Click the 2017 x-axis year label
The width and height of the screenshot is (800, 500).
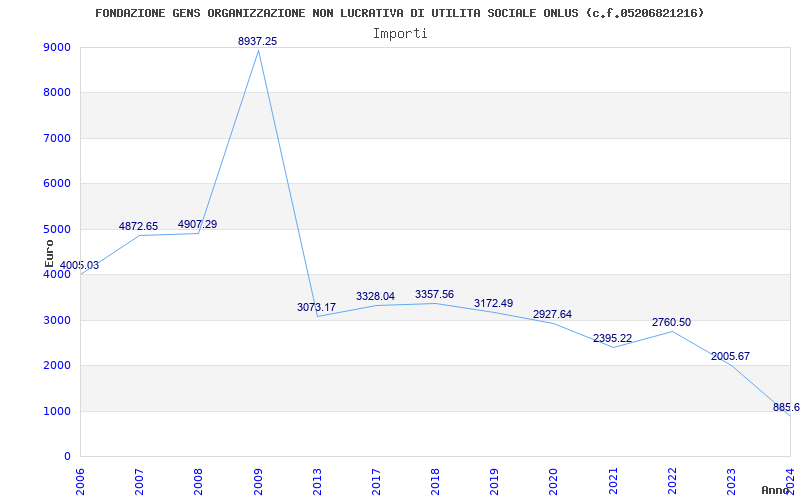[376, 481]
